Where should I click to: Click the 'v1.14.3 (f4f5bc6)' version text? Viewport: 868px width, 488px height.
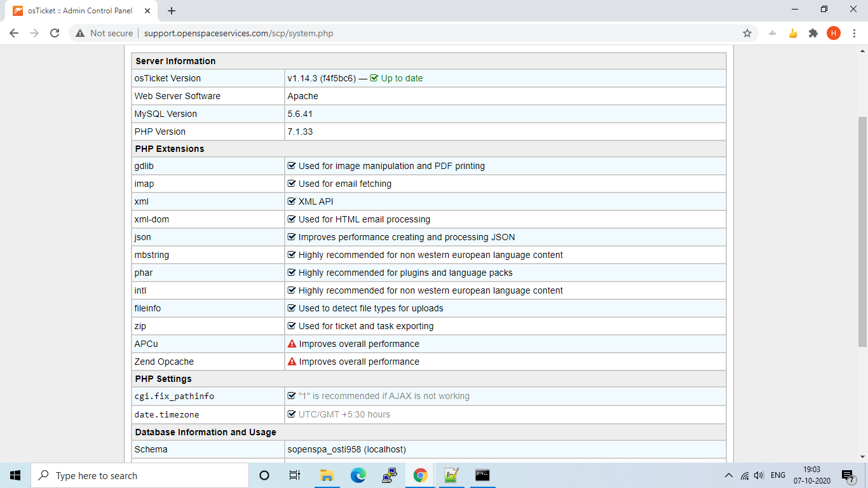click(x=322, y=78)
